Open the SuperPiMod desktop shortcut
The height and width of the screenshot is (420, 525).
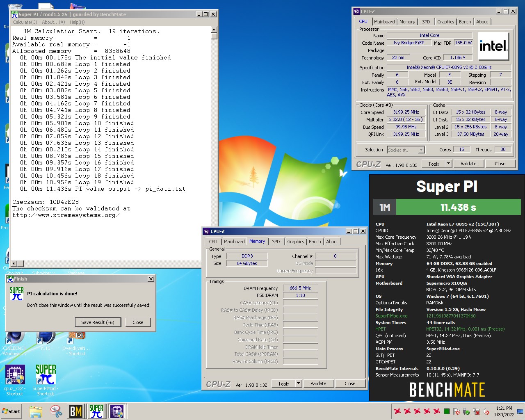point(46,380)
